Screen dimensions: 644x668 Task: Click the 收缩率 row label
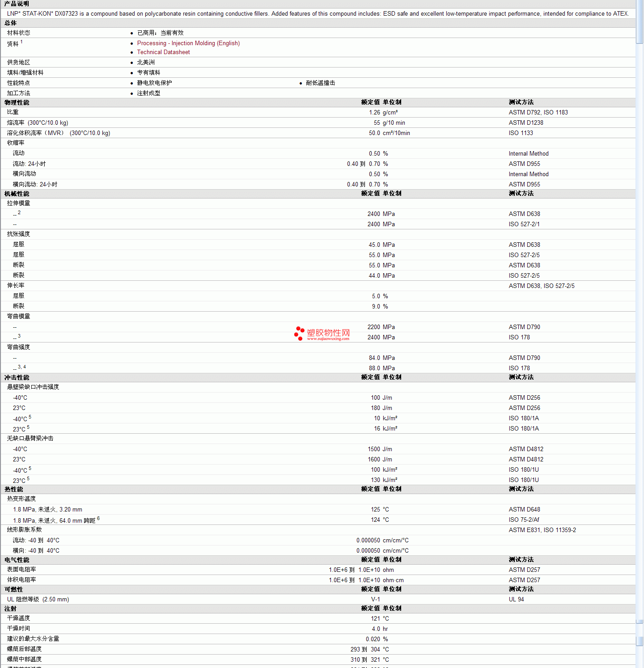point(16,143)
